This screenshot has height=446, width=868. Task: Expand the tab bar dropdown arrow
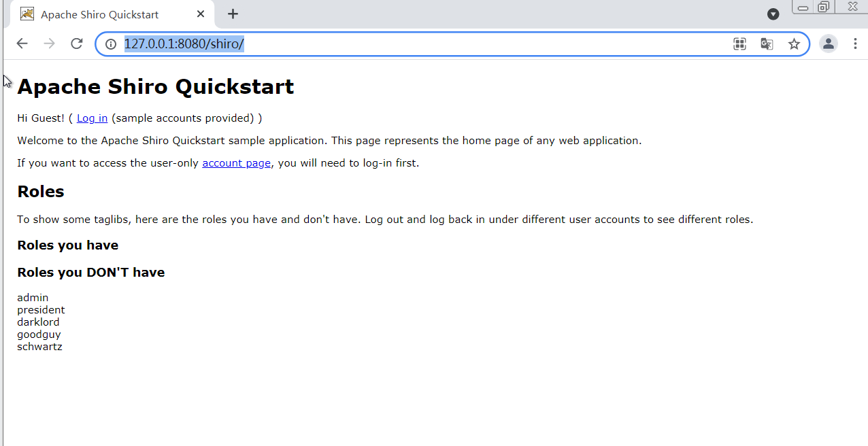point(773,14)
